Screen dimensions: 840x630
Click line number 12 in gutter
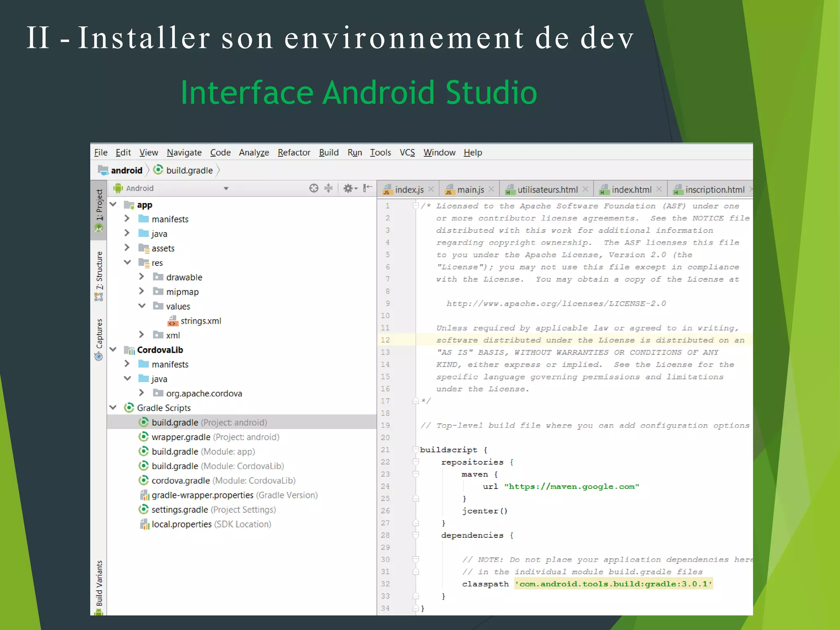385,340
